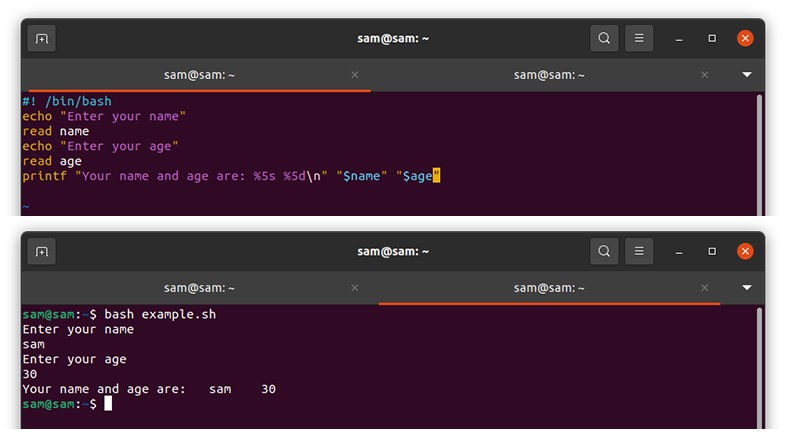Open search in the script editor terminal window
This screenshot has height=448, width=786.
click(604, 39)
